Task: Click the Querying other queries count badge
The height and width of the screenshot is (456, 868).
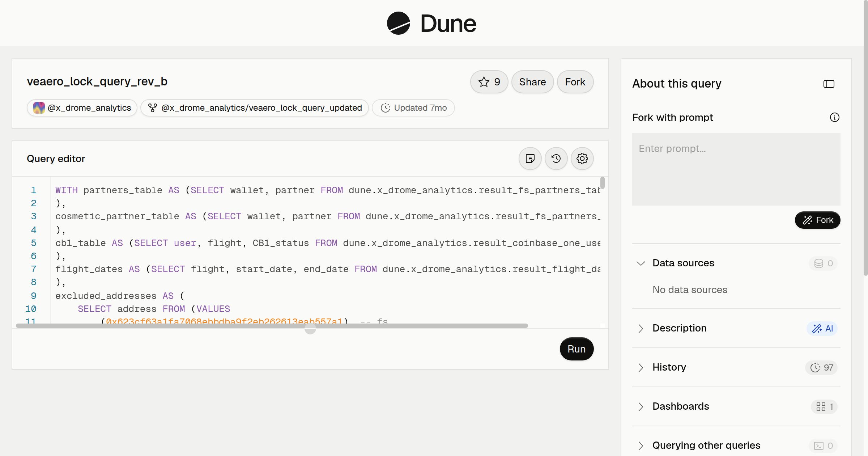Action: (823, 446)
